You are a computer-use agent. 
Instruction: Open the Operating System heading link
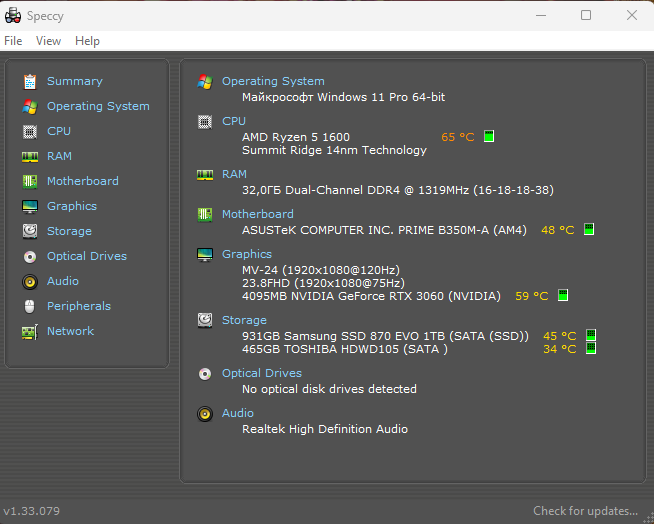click(x=273, y=81)
